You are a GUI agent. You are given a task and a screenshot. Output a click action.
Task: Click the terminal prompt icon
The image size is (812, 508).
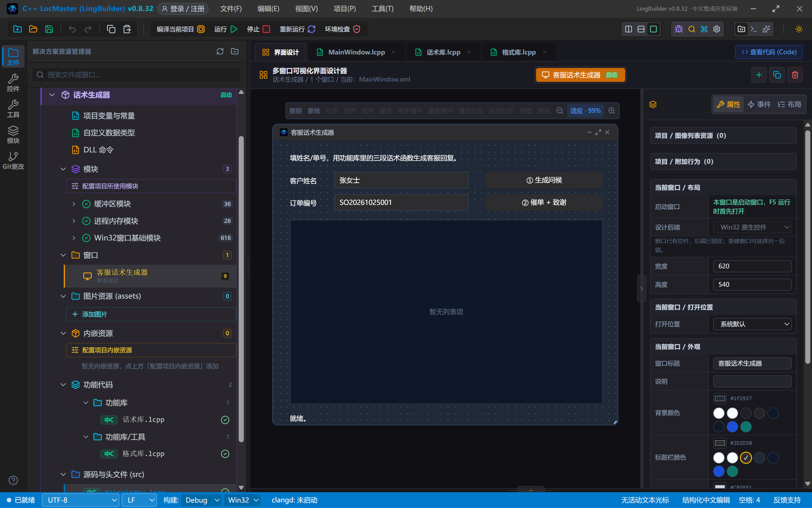[x=754, y=29]
